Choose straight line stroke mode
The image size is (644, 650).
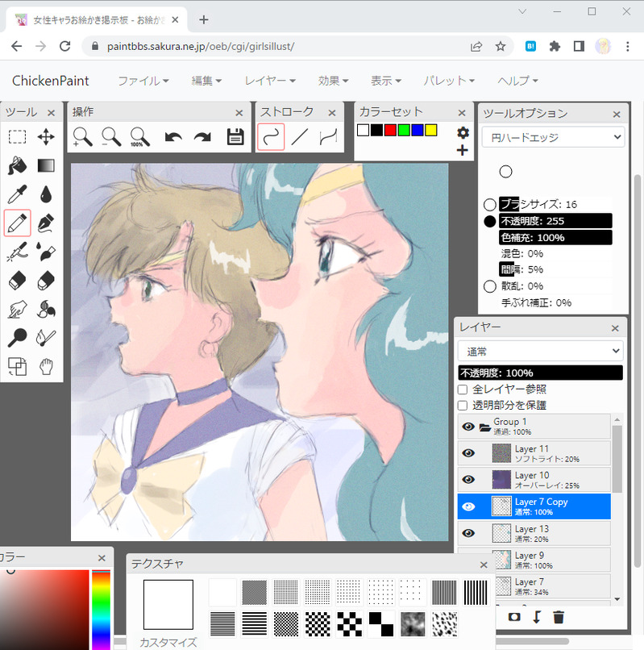[x=300, y=137]
